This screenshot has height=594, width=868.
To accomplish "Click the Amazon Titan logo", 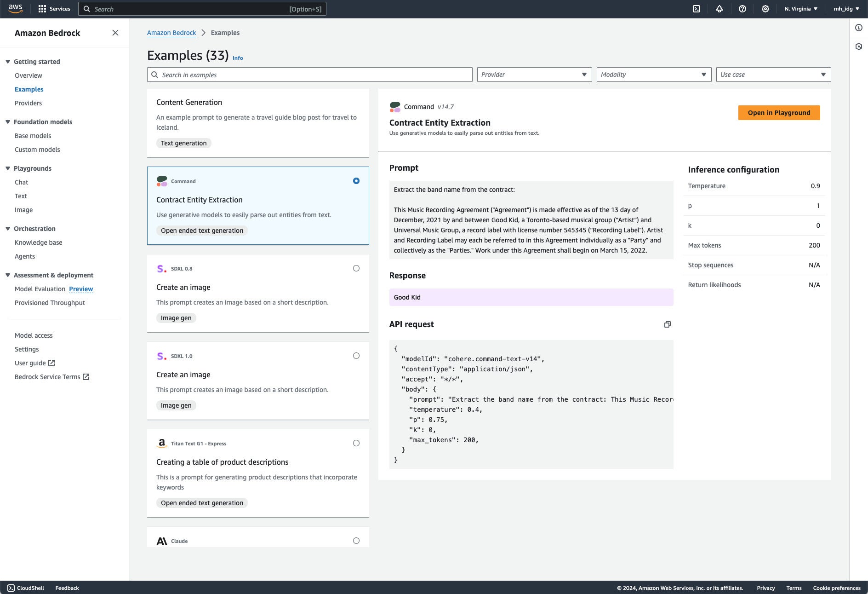I will coord(162,444).
